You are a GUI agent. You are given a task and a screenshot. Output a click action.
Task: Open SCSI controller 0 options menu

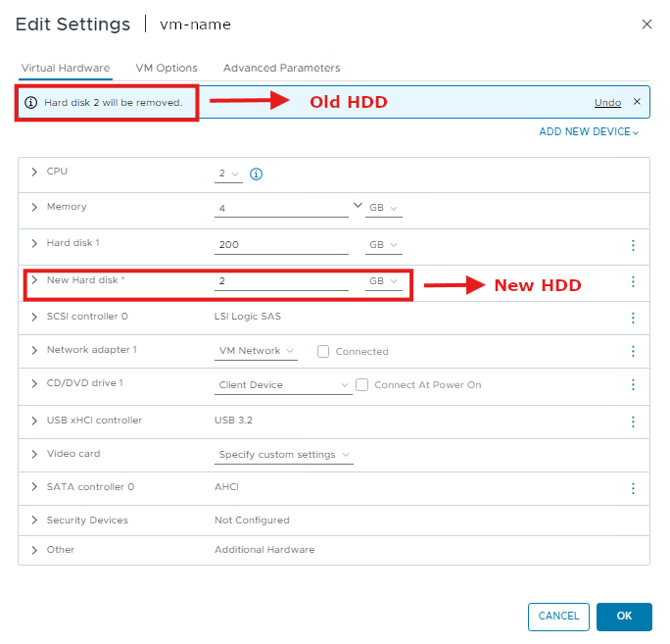point(633,318)
